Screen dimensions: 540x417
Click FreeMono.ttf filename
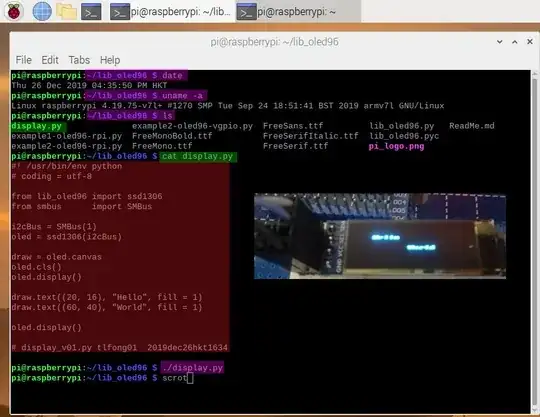pyautogui.click(x=162, y=146)
